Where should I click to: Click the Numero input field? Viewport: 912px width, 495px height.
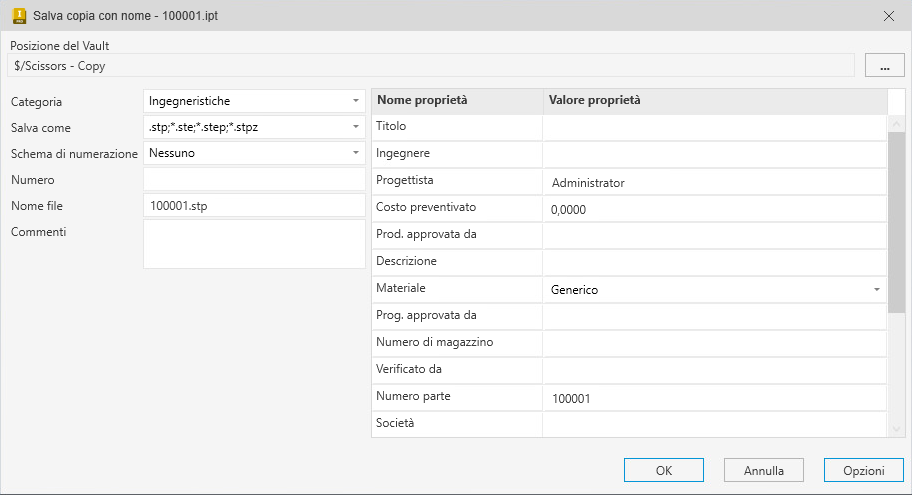(254, 179)
